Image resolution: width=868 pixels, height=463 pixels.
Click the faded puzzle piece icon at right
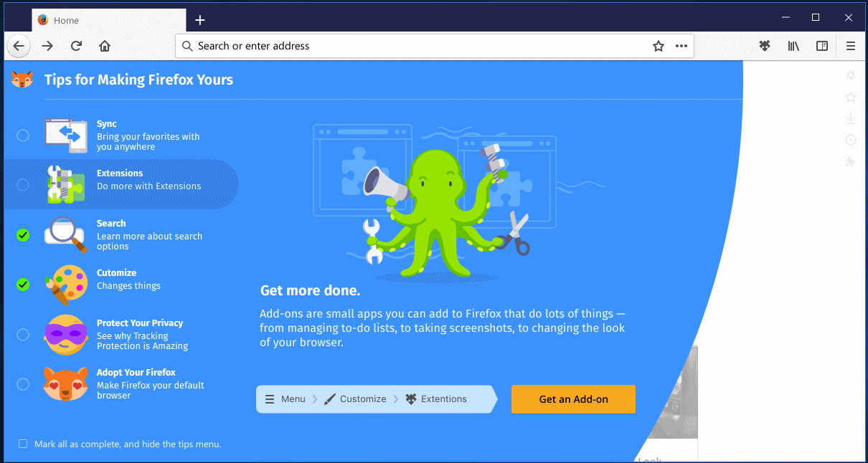click(851, 161)
